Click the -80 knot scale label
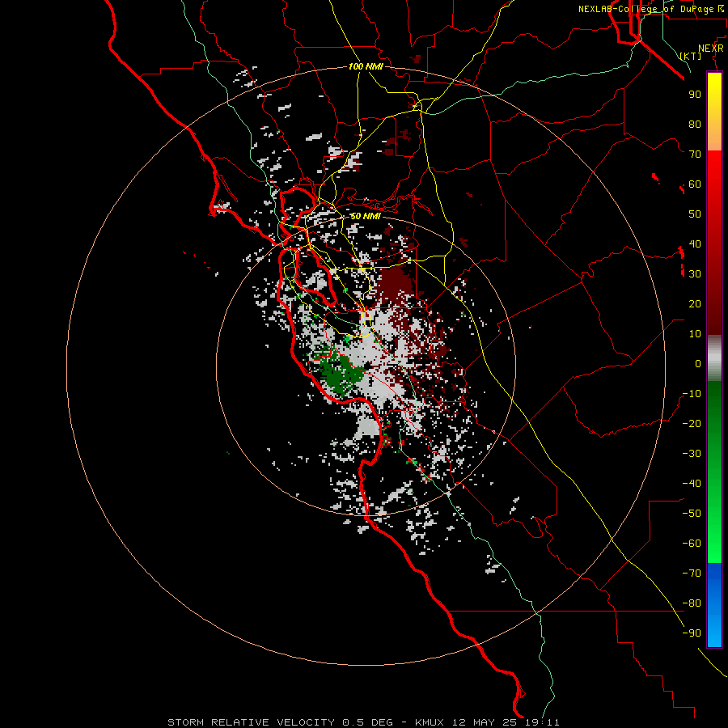 click(x=692, y=603)
